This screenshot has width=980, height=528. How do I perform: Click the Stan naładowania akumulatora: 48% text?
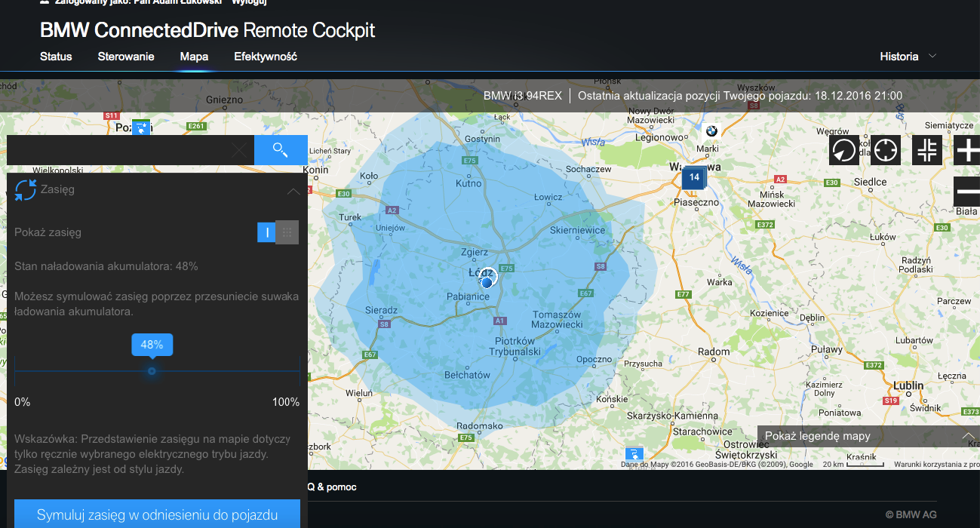(106, 266)
